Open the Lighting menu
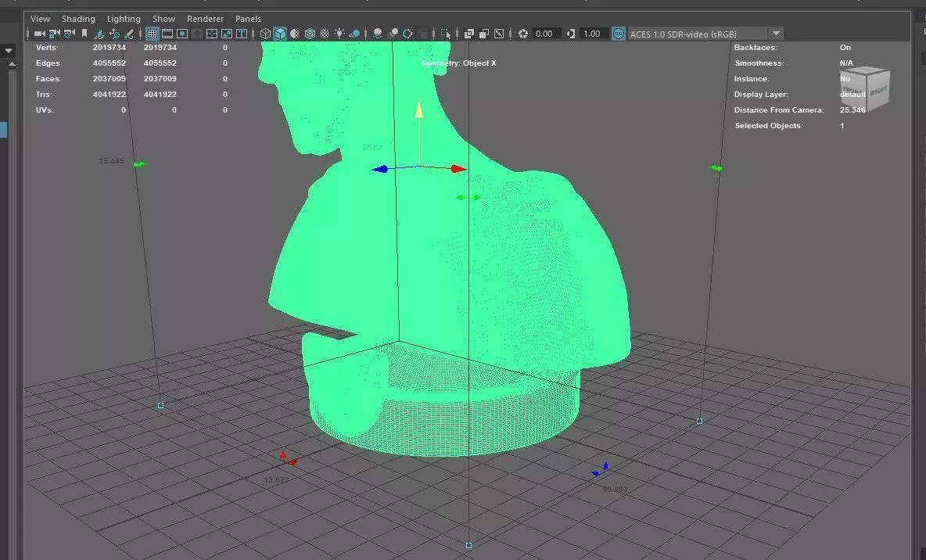 [x=124, y=19]
